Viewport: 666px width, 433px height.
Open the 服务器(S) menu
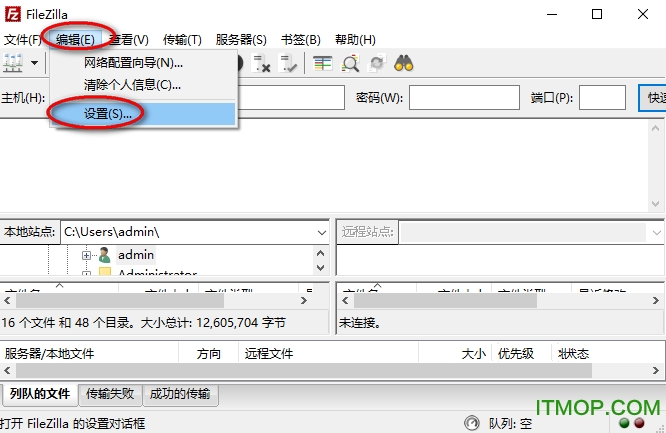[241, 40]
